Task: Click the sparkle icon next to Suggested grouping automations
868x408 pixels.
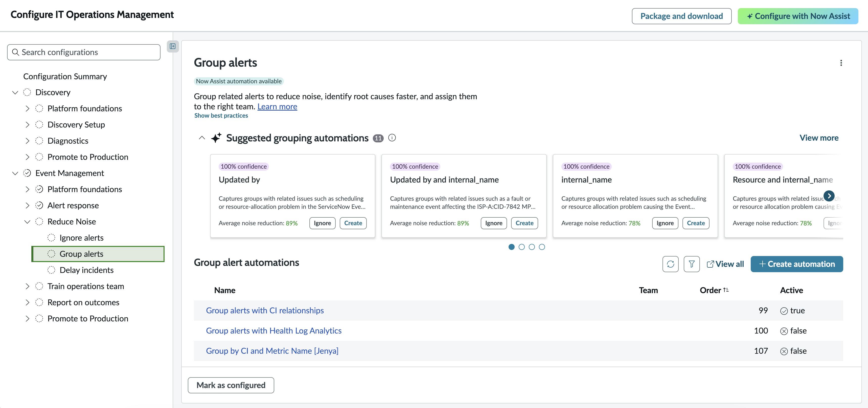Action: (x=216, y=138)
